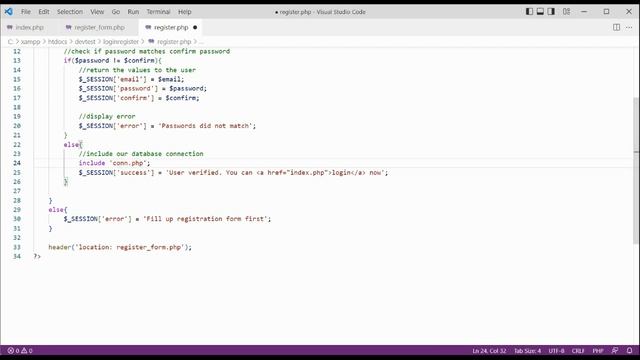The height and width of the screenshot is (360, 640).
Task: Click the devtest breadcrumb segment
Action: (85, 42)
